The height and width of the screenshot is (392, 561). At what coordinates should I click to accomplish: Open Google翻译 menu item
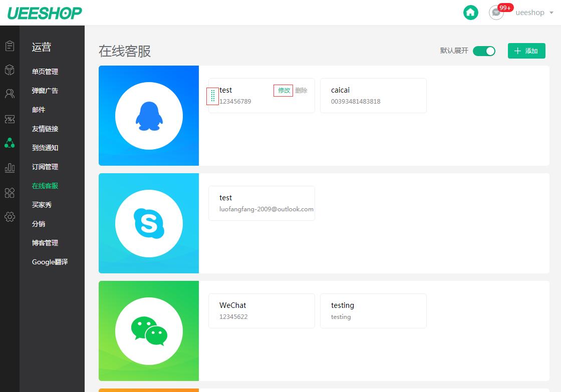(x=50, y=262)
